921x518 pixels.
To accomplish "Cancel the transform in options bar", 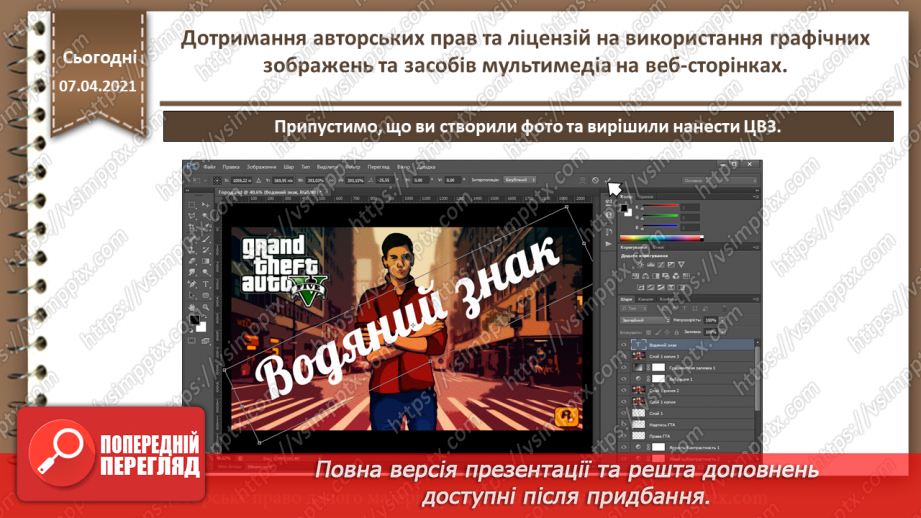I will pyautogui.click(x=595, y=180).
